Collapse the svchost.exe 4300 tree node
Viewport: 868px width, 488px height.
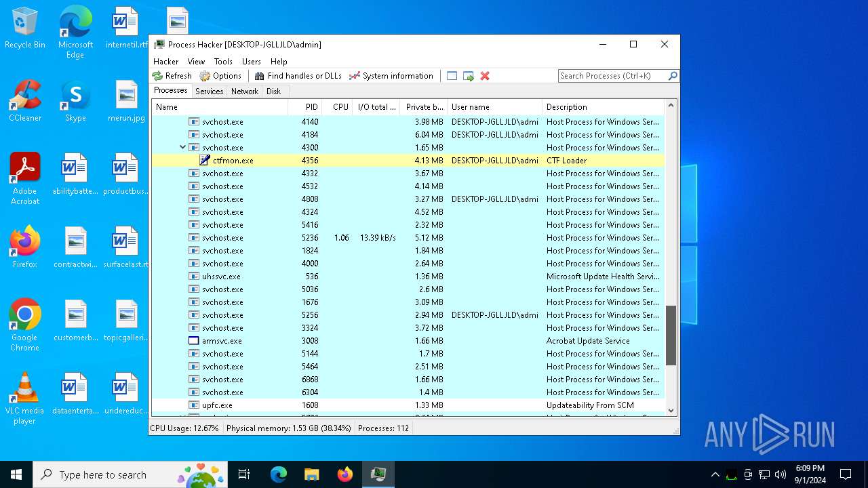(x=182, y=148)
